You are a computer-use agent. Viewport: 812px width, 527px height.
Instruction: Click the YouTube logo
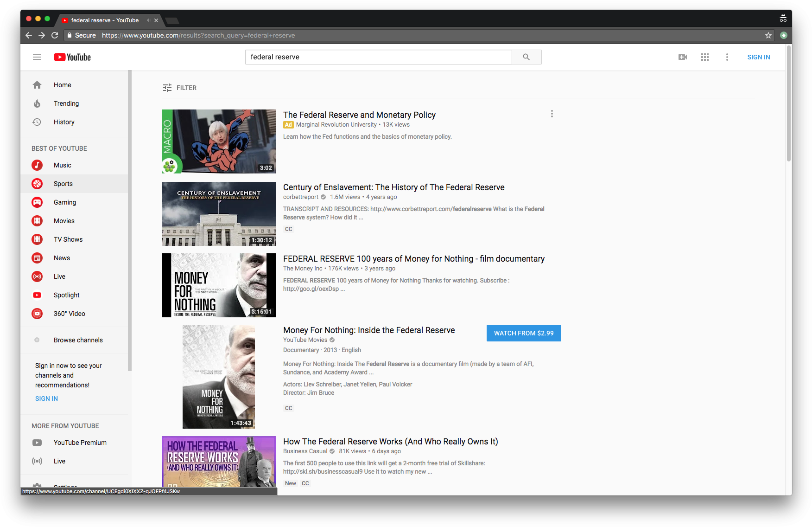(x=72, y=57)
